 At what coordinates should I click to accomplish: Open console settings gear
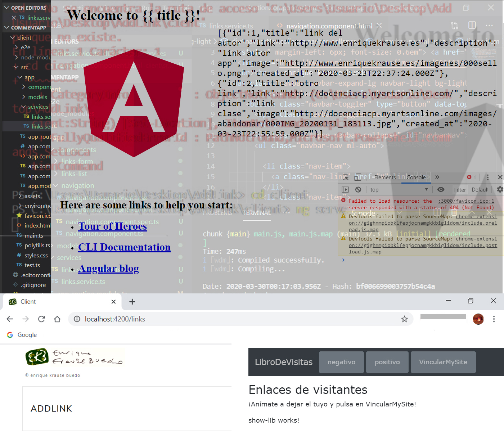[x=500, y=189]
